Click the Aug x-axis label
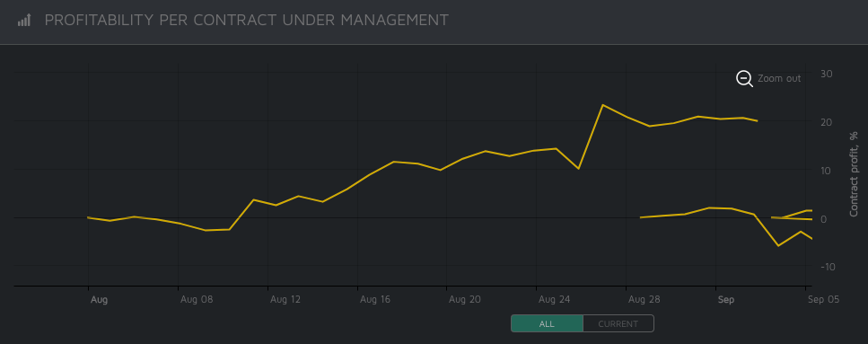Screen dimensions: 868x344 click(x=99, y=300)
